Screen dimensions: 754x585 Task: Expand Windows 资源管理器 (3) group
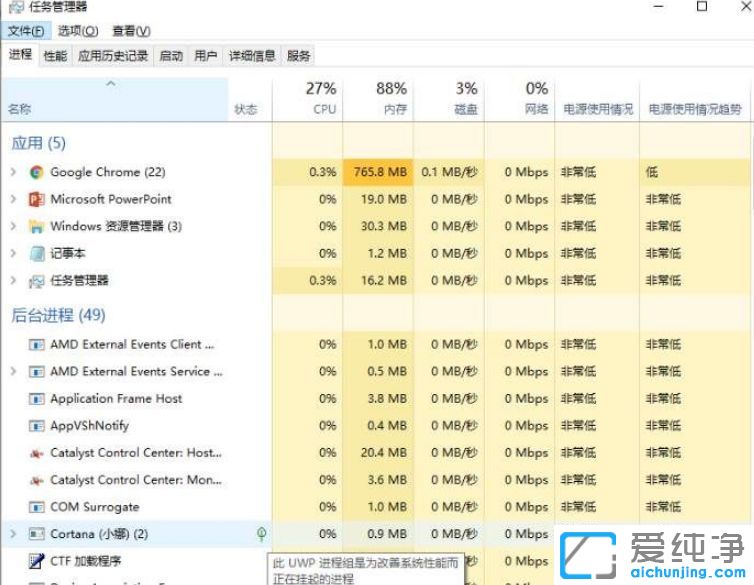pos(13,226)
